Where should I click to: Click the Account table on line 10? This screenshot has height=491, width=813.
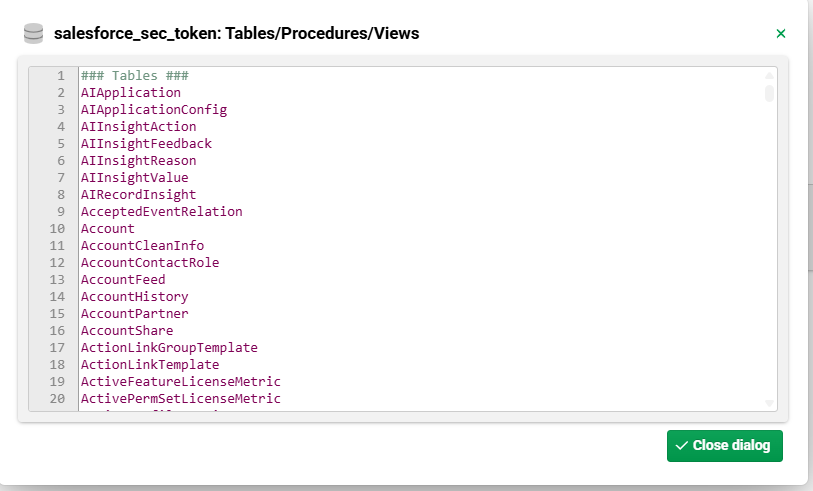point(108,229)
